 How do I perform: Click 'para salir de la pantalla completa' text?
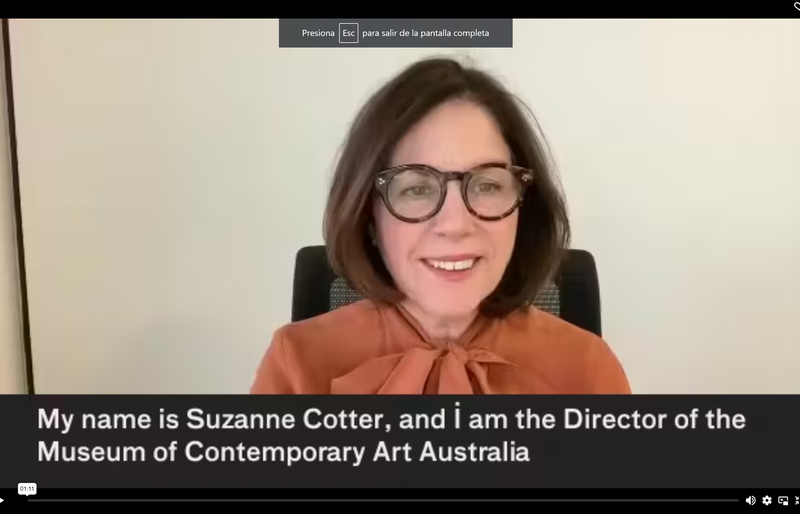(426, 33)
